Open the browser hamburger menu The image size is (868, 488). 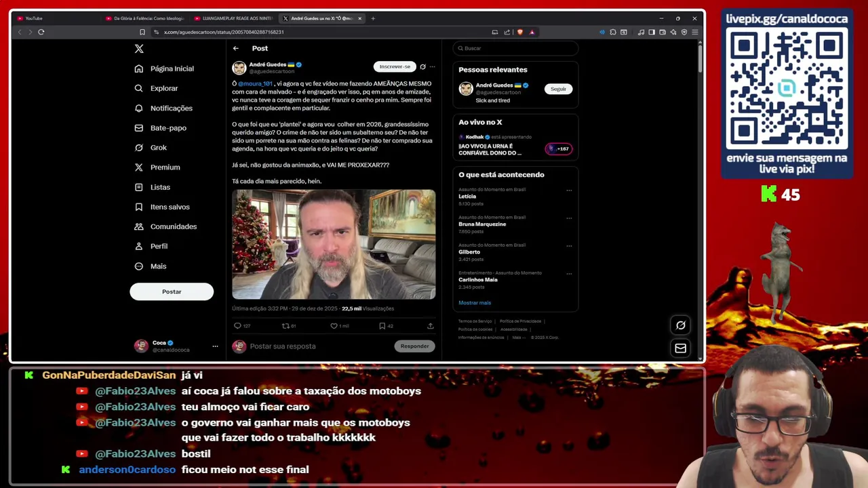point(694,32)
